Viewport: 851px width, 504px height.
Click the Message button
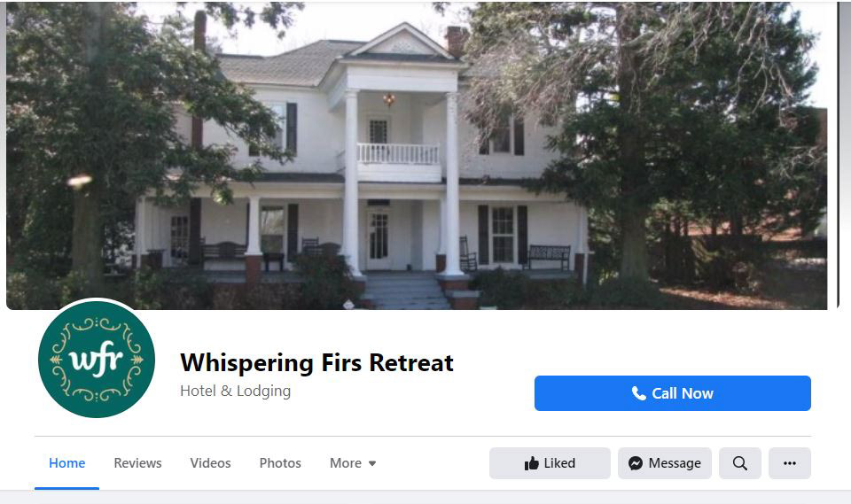click(x=664, y=462)
